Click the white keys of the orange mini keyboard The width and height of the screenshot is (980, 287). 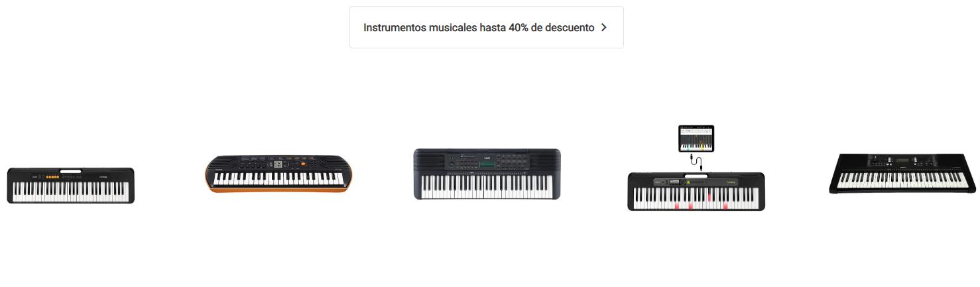pyautogui.click(x=278, y=179)
